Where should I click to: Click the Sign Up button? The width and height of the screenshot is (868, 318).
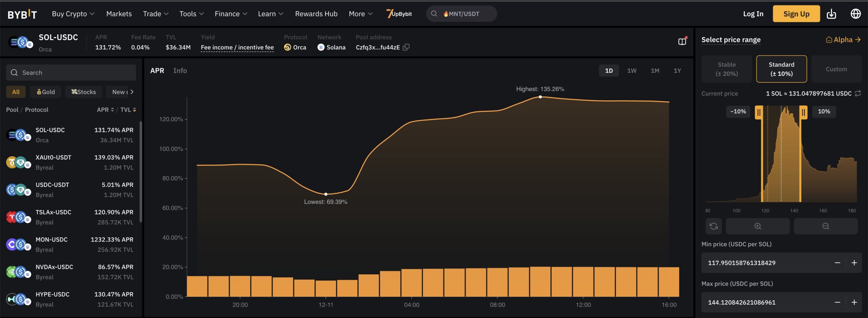(x=796, y=14)
